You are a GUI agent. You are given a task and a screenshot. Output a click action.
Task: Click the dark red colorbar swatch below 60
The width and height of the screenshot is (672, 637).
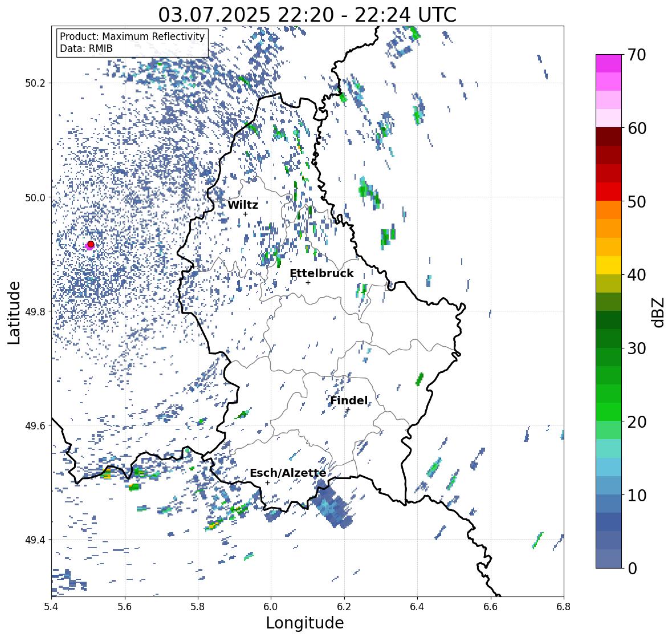click(x=609, y=137)
